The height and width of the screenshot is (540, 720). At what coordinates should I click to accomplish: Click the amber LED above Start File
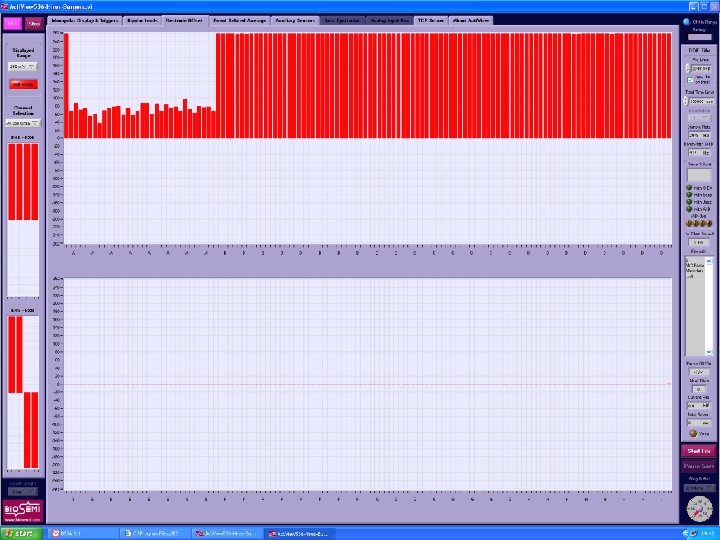point(693,433)
